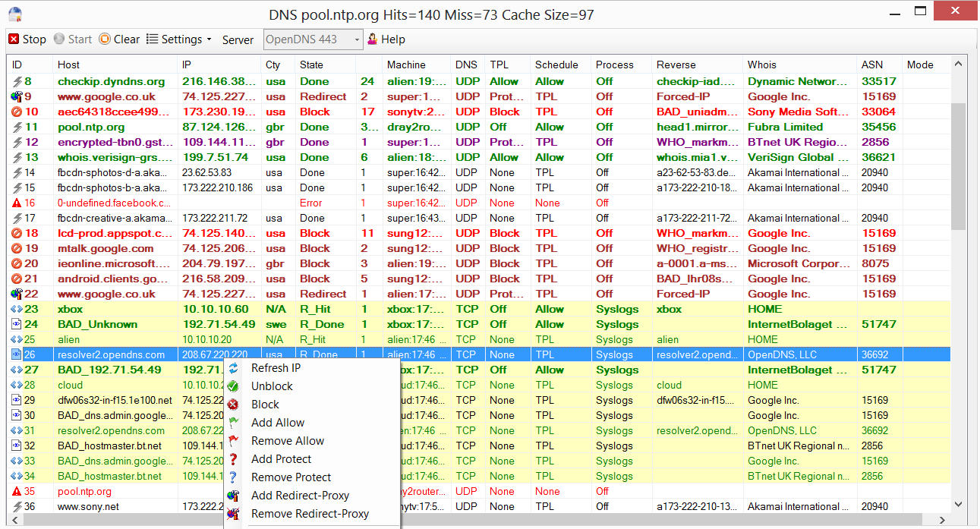Sort by the Schedule column header
Viewport: 980px width, 529px height.
(560, 65)
